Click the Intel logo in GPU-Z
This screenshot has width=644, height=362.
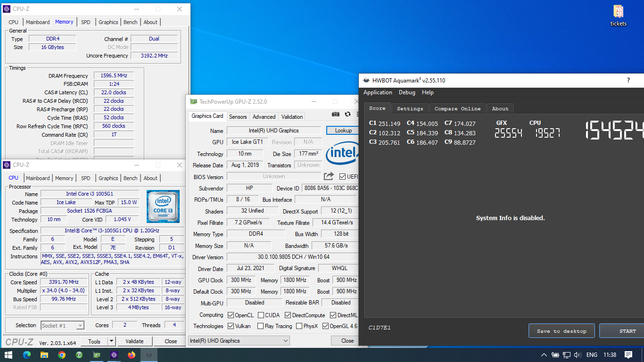[342, 153]
